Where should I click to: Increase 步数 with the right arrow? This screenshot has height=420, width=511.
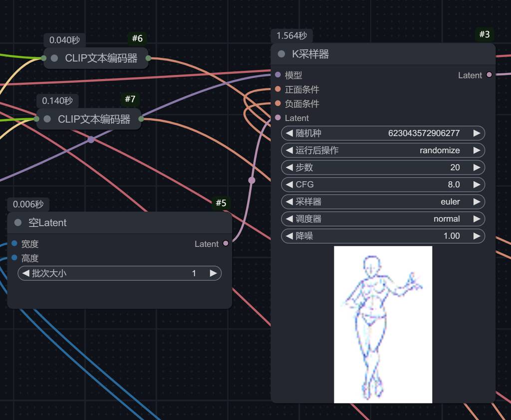(x=477, y=167)
